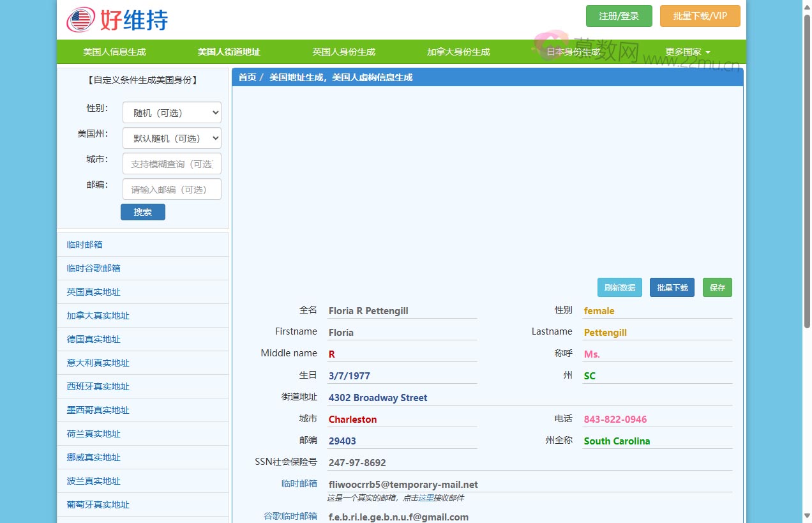This screenshot has width=812, height=523.
Task: Expand the 美国州 state dropdown
Action: pyautogui.click(x=172, y=139)
